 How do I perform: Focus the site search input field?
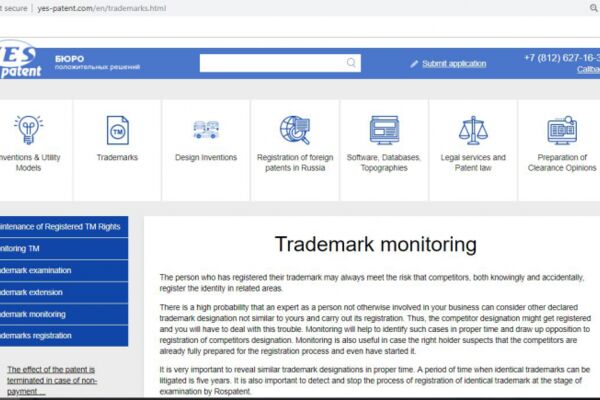pos(280,63)
